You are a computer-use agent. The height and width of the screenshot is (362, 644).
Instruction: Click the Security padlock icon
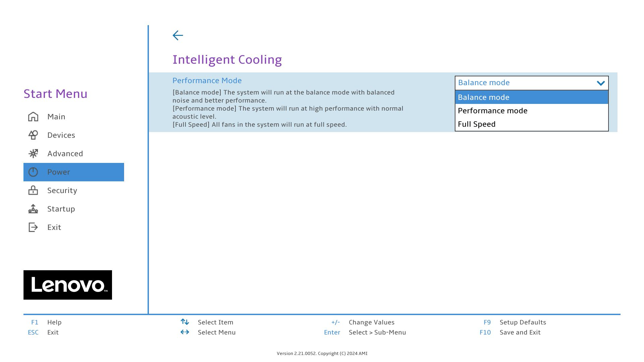(33, 190)
